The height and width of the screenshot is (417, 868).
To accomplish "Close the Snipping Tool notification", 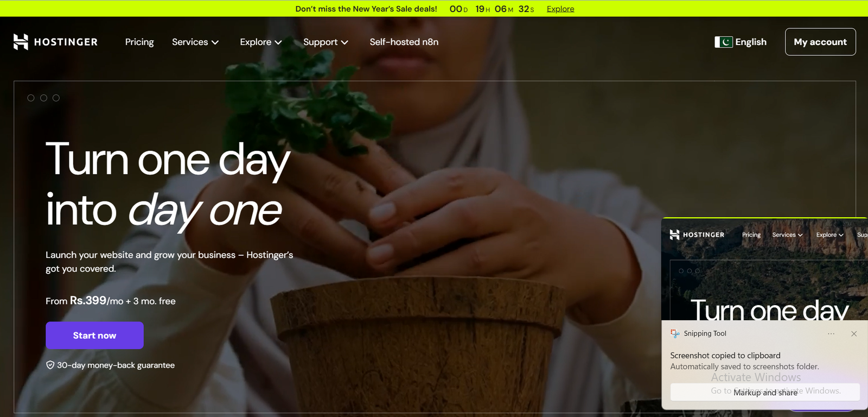I will [x=854, y=333].
